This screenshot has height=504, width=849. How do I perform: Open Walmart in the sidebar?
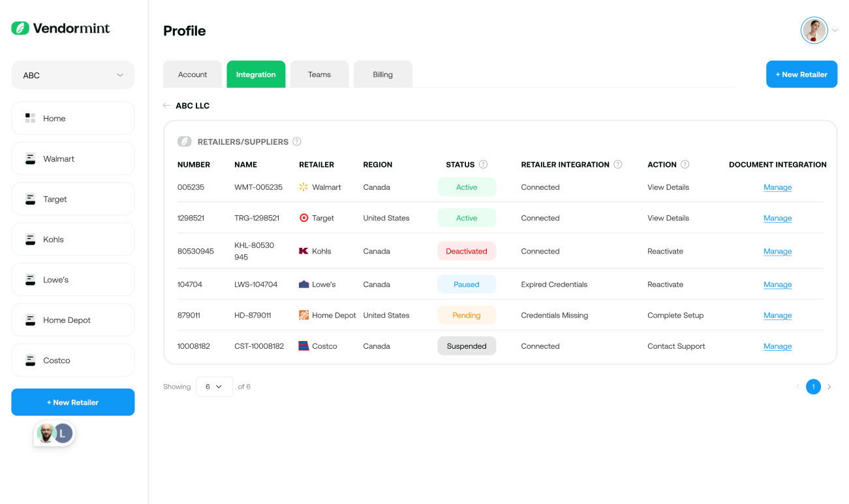73,158
